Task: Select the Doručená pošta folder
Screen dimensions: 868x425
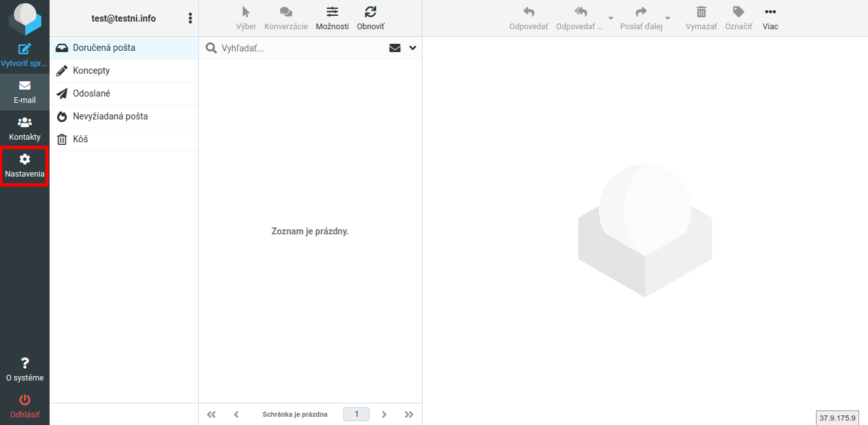Action: point(104,48)
